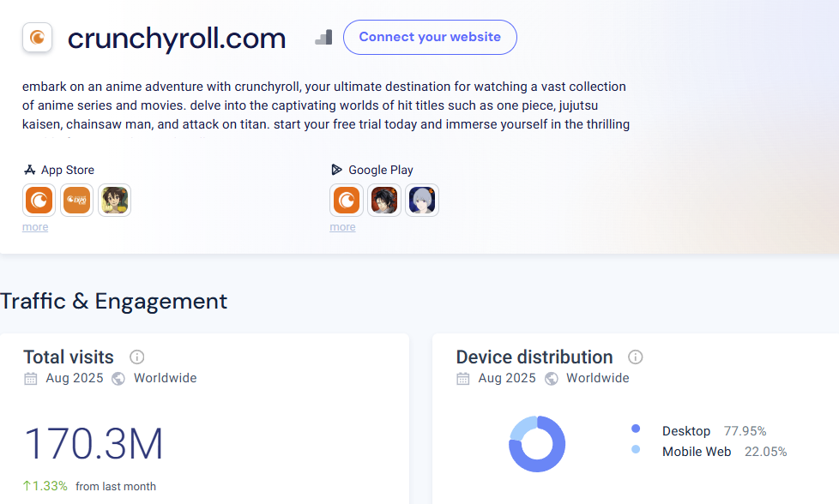Click the App Store heading text
The width and height of the screenshot is (839, 504).
pyautogui.click(x=68, y=170)
